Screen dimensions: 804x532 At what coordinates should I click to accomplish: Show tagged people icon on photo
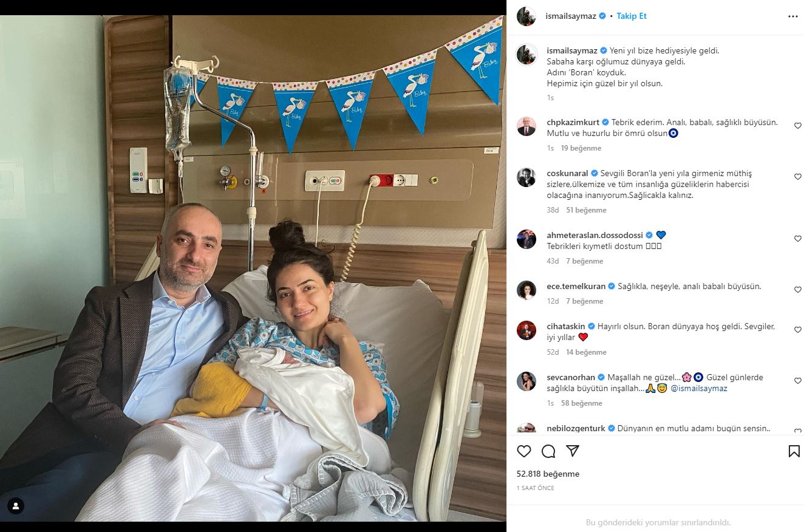tap(16, 506)
